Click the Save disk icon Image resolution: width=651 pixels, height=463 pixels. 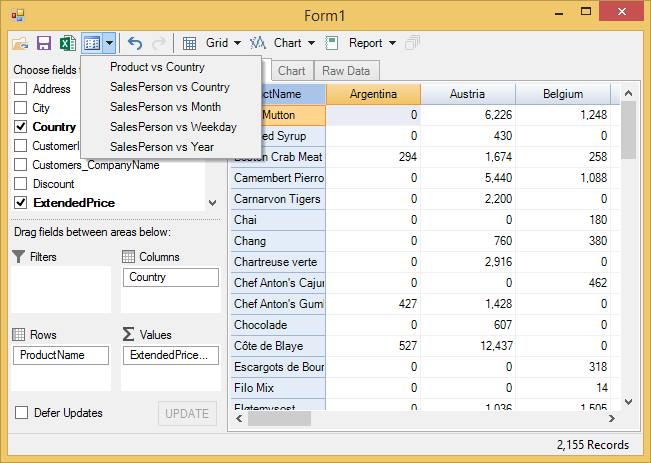[44, 43]
